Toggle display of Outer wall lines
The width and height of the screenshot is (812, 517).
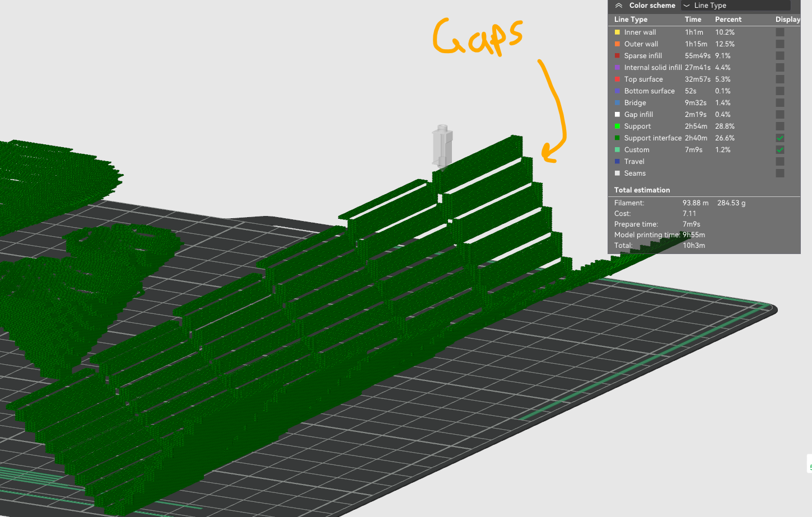tap(780, 44)
